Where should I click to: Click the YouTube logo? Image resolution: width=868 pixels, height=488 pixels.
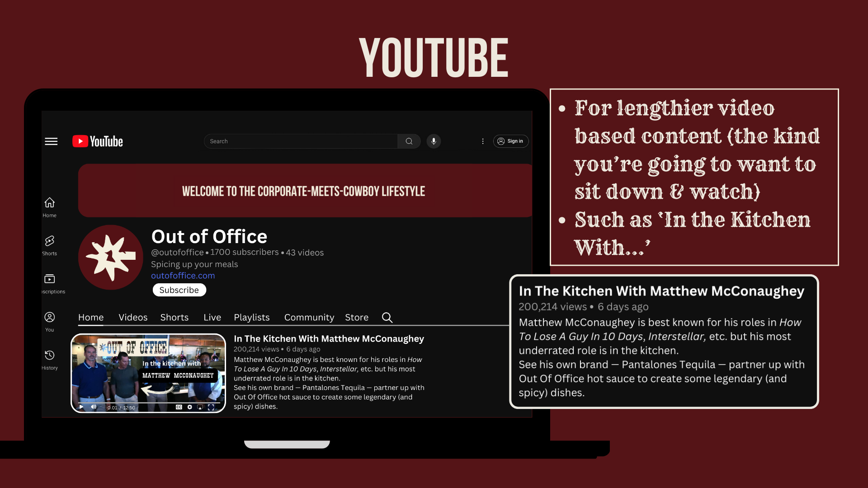(x=98, y=141)
